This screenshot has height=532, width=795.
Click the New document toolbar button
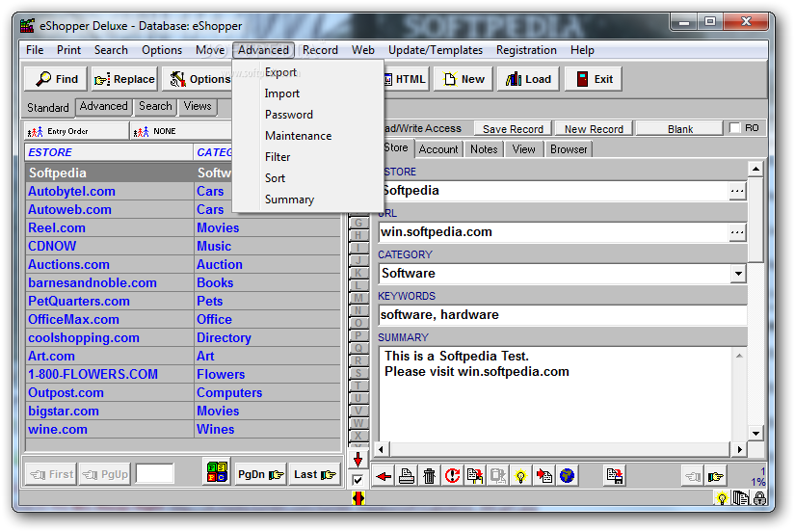tap(464, 79)
